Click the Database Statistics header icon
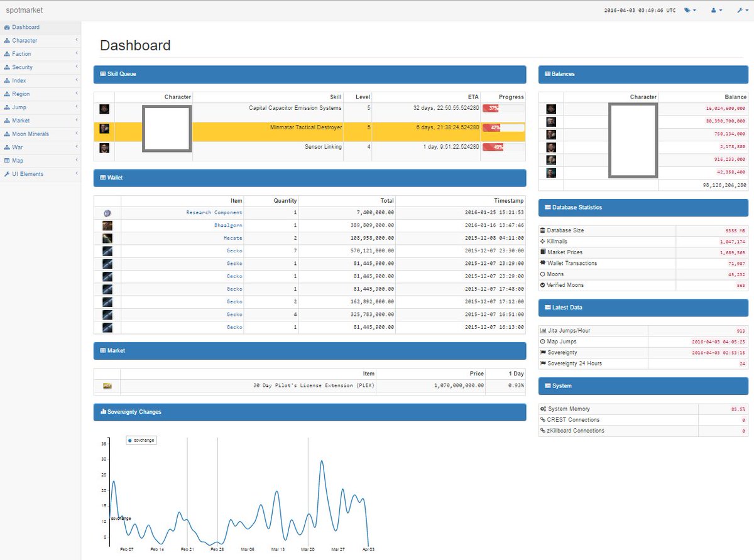Screen dimensions: 754x560 pos(548,207)
